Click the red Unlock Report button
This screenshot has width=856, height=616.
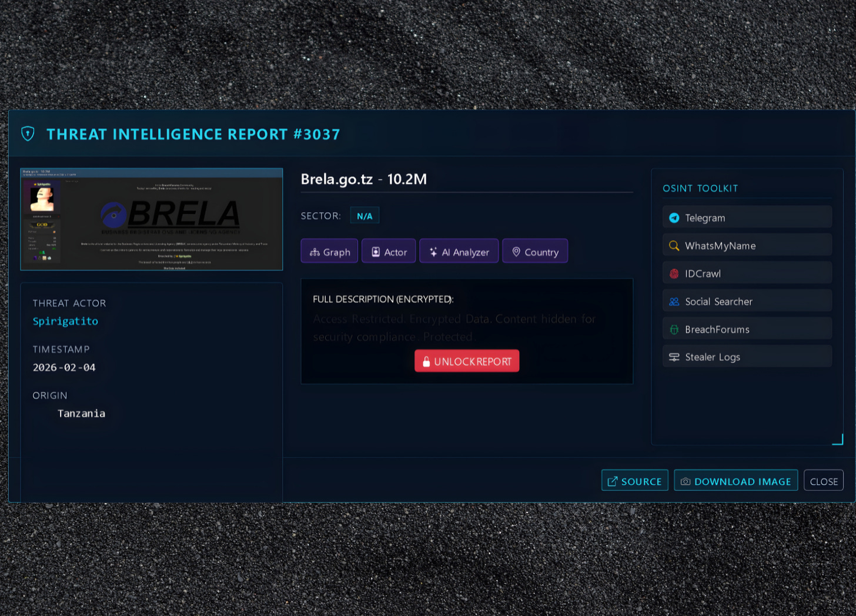(x=467, y=361)
